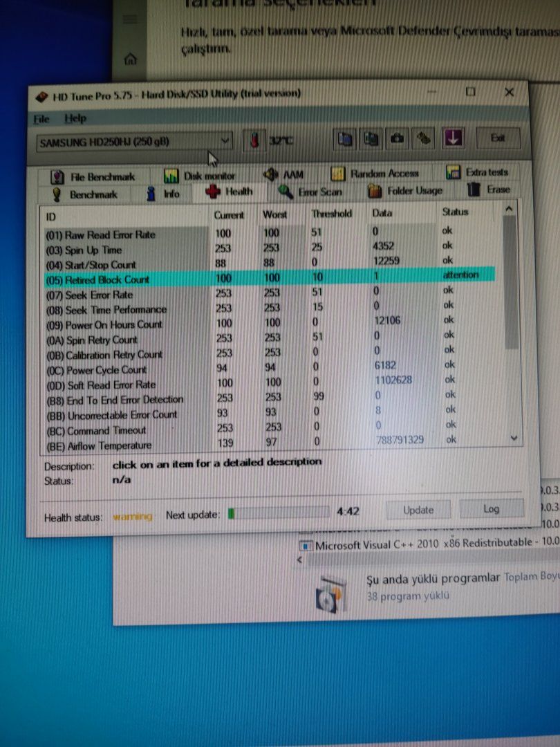Select the (09) Power On Hours Count row
This screenshot has width=560, height=747.
(x=270, y=323)
